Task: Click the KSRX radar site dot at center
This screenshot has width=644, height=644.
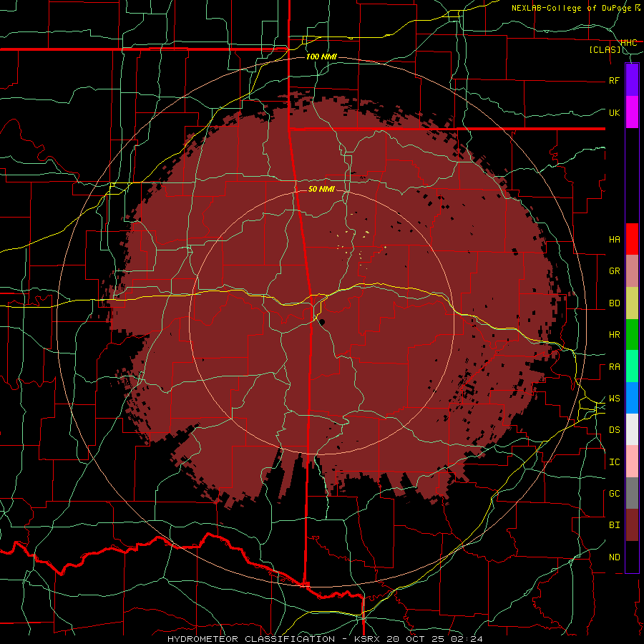Action: 322,322
